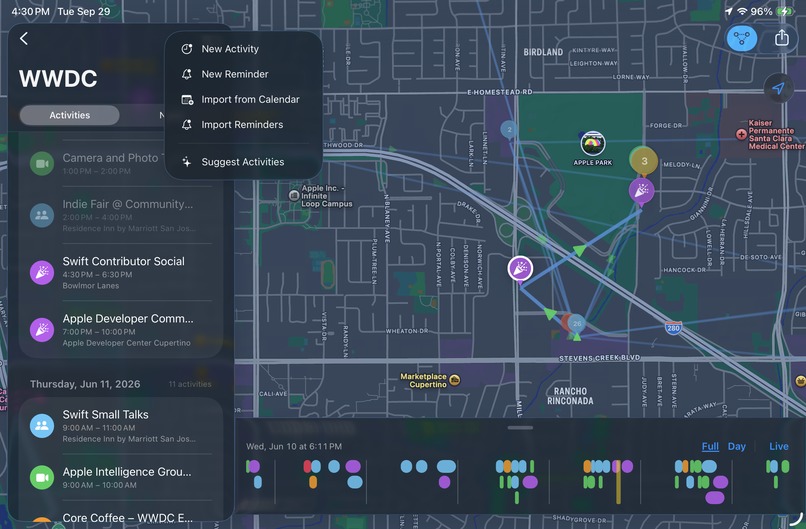Image resolution: width=806 pixels, height=529 pixels.
Task: Click the people icon beside Indie Fair
Action: [42, 215]
